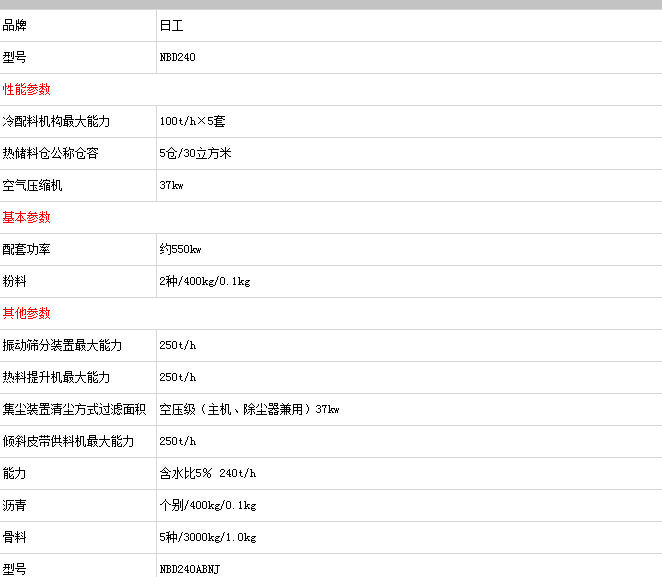The image size is (662, 577).
Task: Click the red 性能参数 section header
Action: [x=27, y=89]
